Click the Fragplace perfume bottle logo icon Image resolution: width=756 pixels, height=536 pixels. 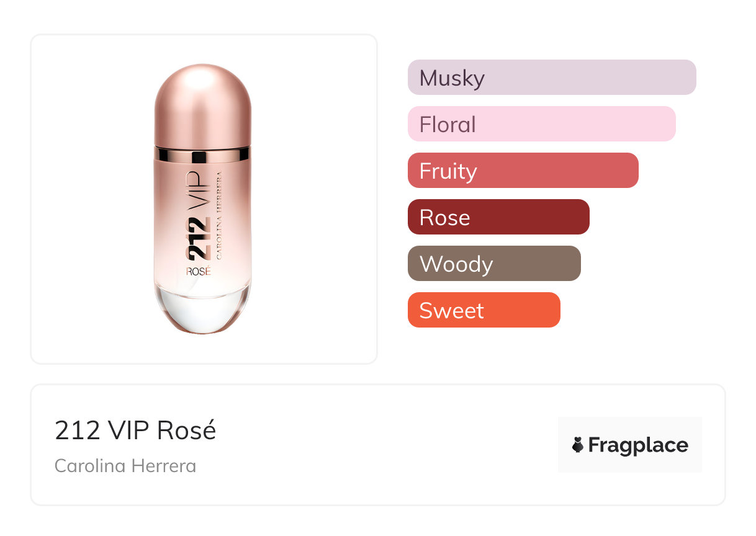click(578, 445)
